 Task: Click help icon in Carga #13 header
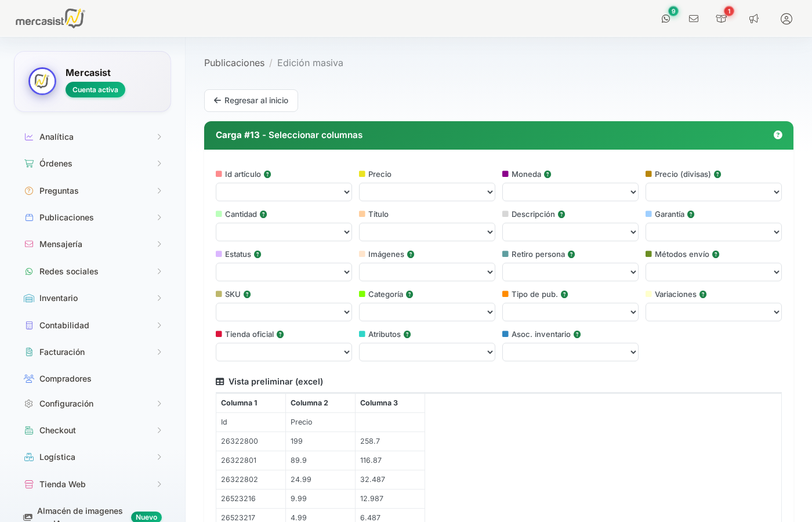pyautogui.click(x=778, y=135)
